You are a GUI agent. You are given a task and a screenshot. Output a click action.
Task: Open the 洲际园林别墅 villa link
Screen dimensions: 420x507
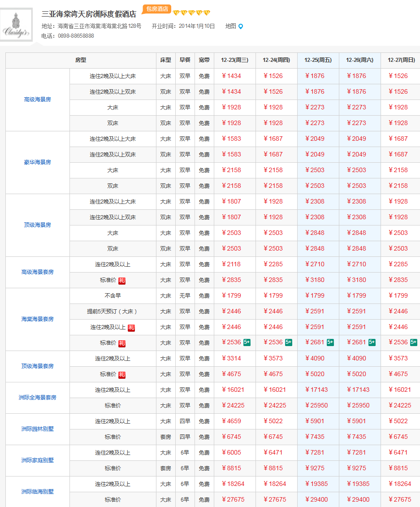[x=37, y=429]
